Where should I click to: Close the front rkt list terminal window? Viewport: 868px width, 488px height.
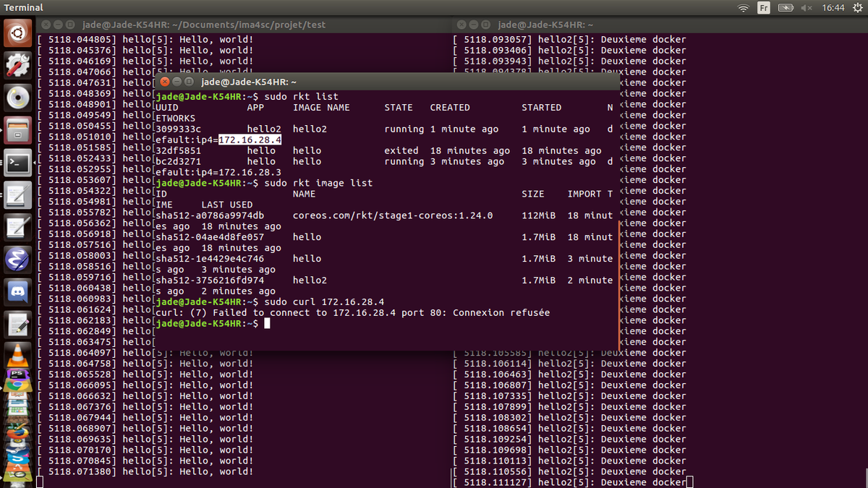click(x=164, y=82)
